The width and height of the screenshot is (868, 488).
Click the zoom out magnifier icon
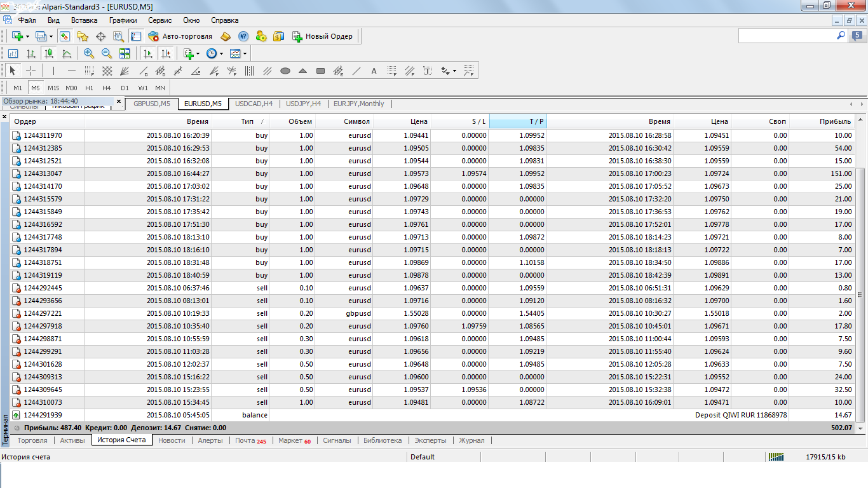tap(107, 54)
